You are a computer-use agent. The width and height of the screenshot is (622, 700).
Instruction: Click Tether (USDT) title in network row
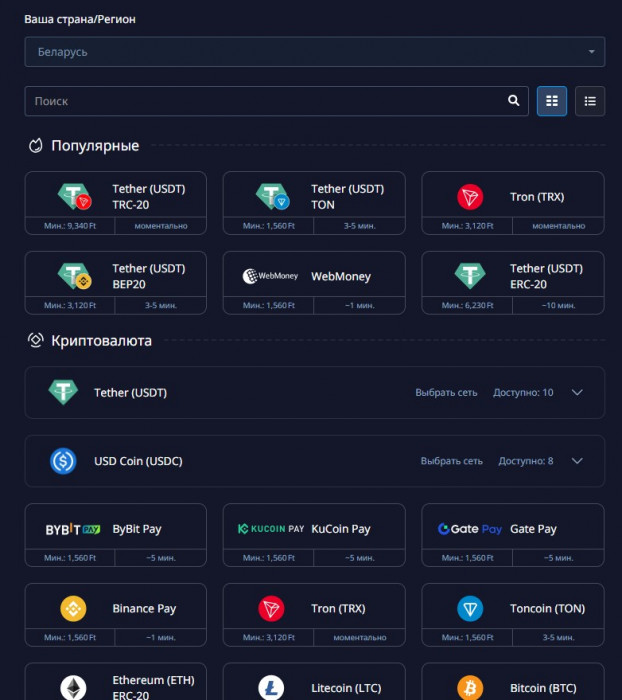coord(130,392)
